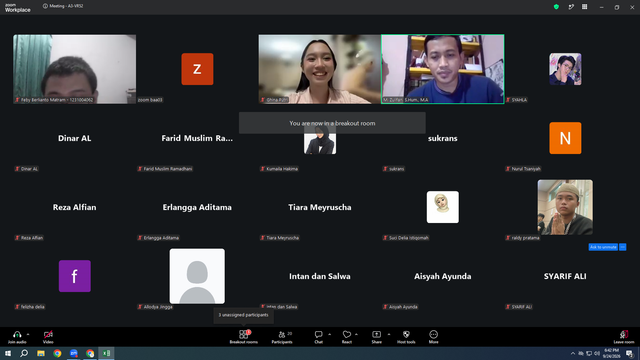Screen dimensions: 640x360
Task: Click the Aisyah Ayunda participant name
Action: pyautogui.click(x=442, y=276)
